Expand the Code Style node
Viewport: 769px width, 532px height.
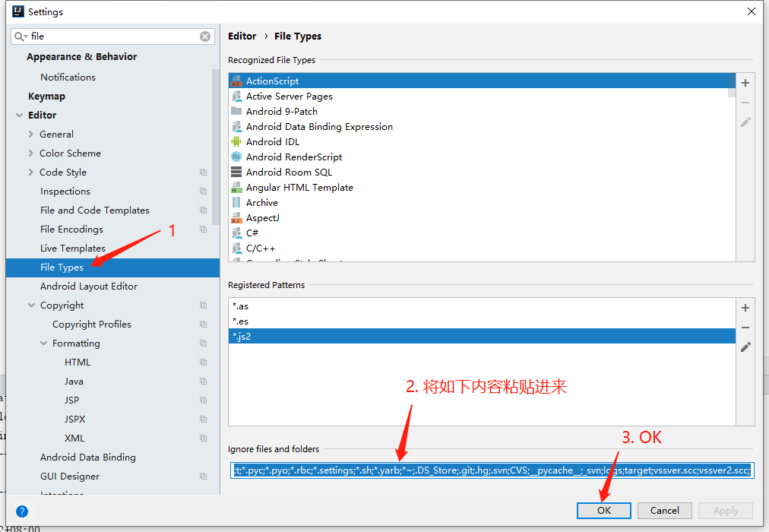coord(31,172)
